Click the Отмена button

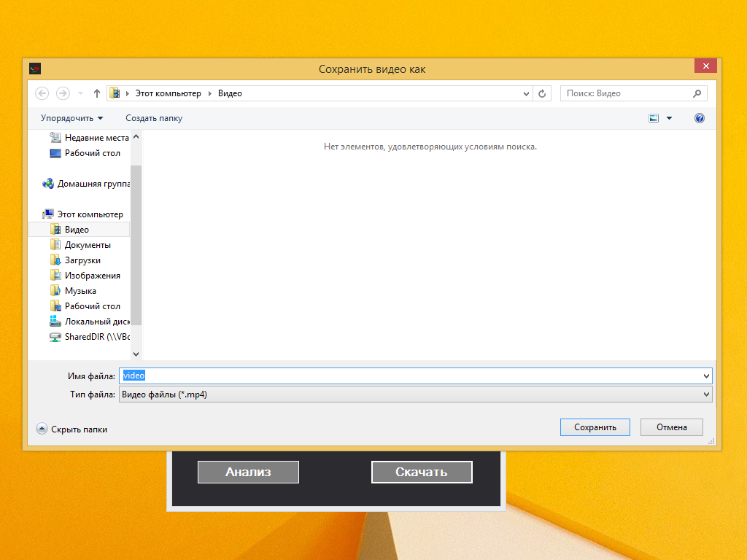[x=672, y=427]
